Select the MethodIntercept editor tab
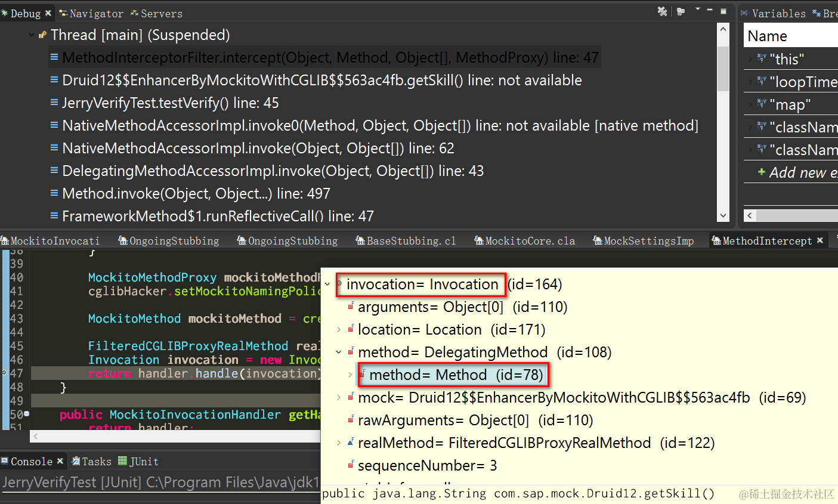 pos(767,241)
